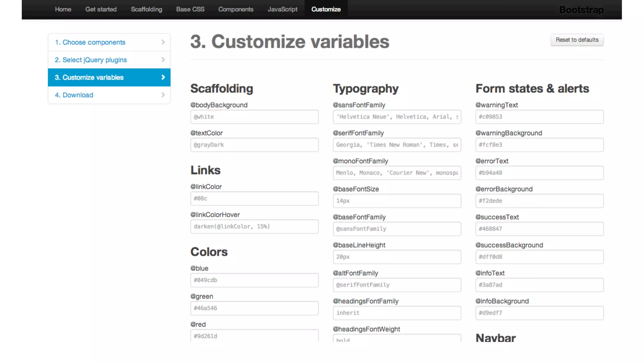Click chevron icon beside Select jQuery plugins

[163, 60]
